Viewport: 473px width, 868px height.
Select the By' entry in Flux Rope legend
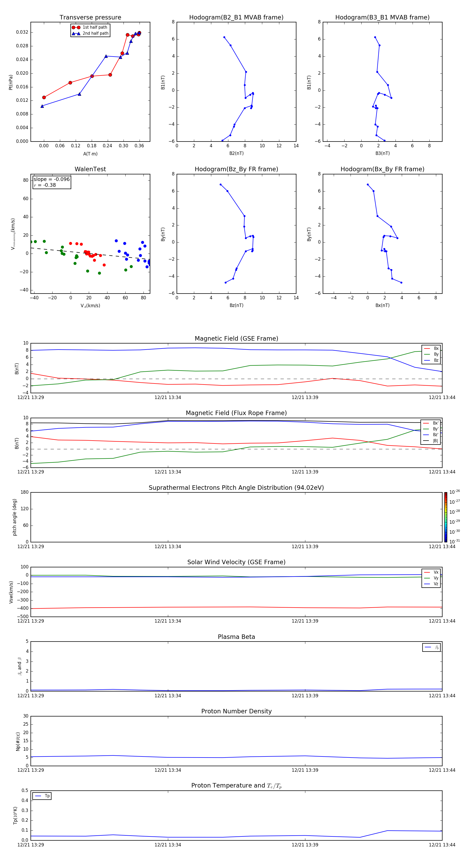431,429
